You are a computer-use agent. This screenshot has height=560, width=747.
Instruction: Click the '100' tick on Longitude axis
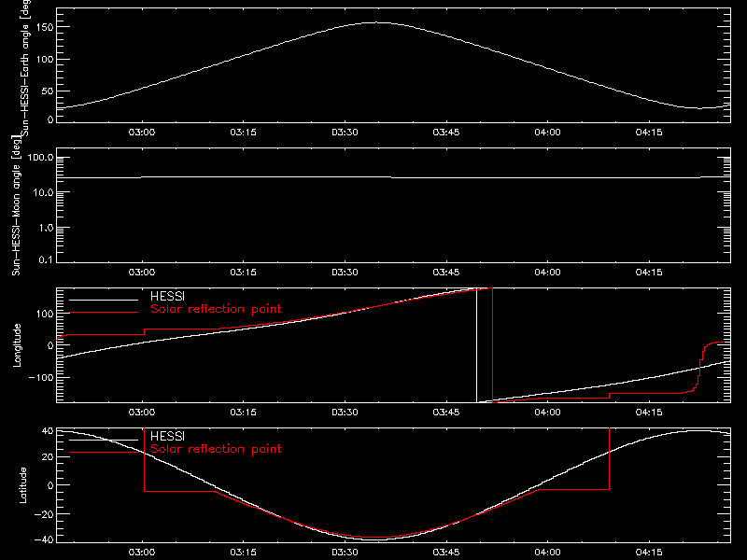[45, 314]
